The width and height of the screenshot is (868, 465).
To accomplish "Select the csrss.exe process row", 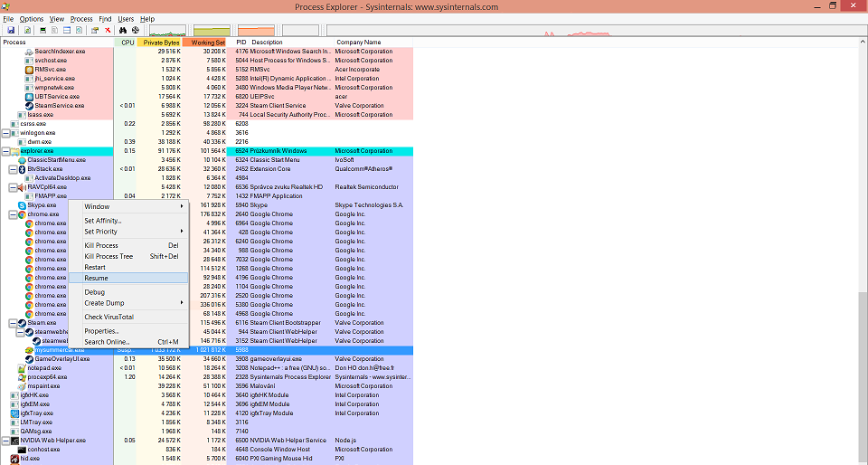I will 206,124.
